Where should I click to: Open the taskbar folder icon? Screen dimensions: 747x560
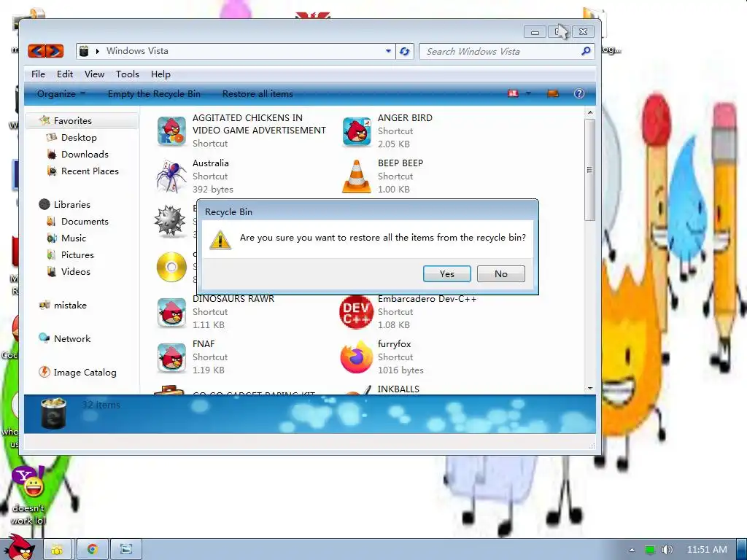click(x=57, y=550)
